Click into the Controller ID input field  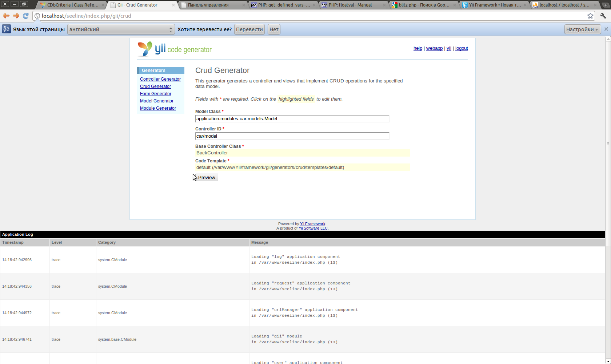tap(292, 136)
